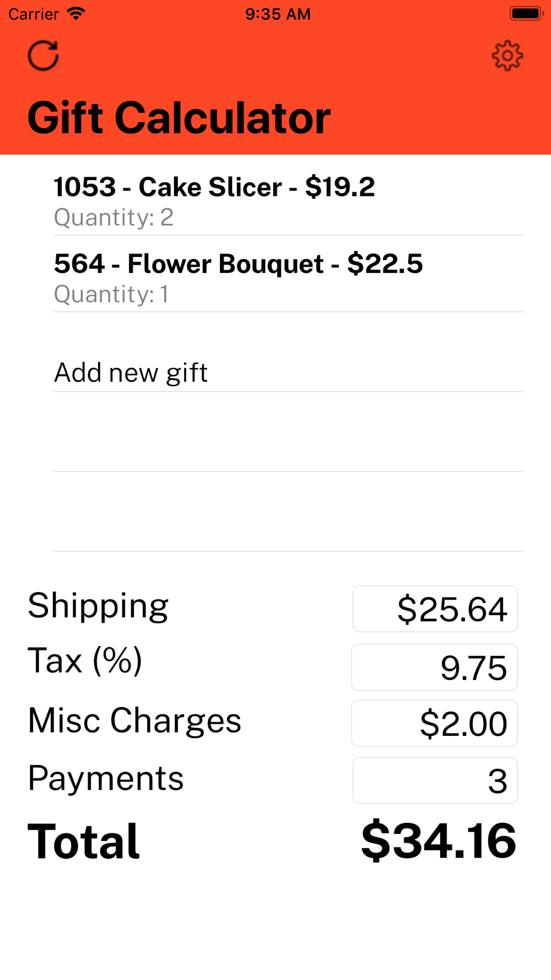Select the 564 Flower Bouquet gift row
551x980 pixels.
coord(275,274)
